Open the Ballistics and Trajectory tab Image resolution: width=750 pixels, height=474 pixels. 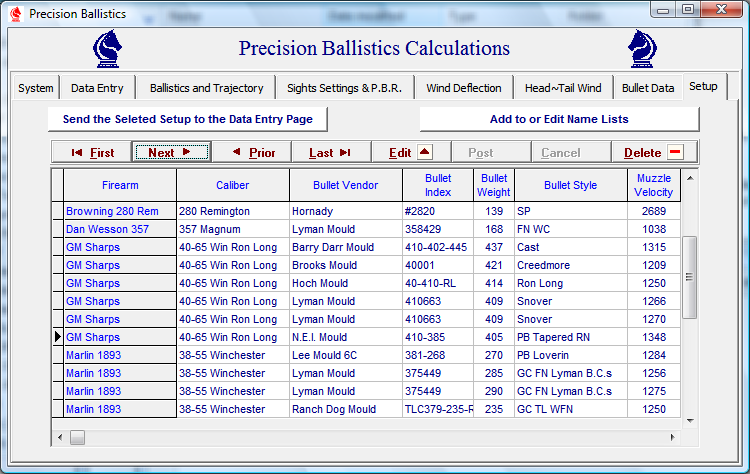point(206,88)
